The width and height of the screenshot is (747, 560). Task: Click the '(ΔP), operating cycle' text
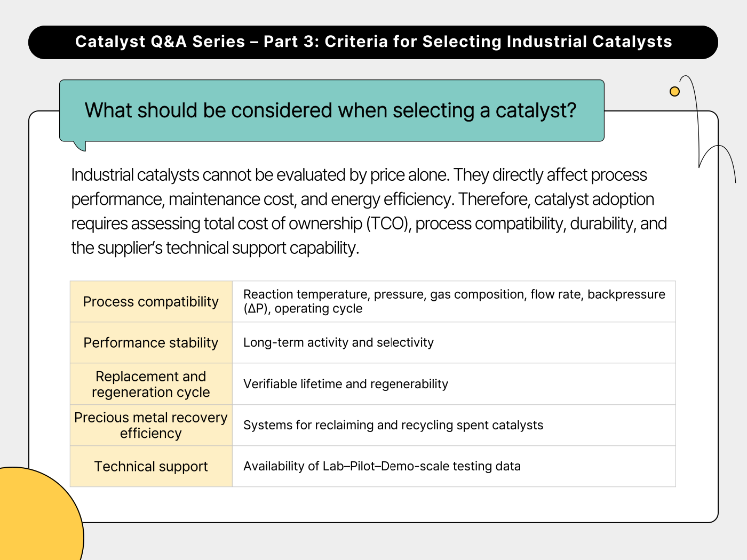pos(303,309)
